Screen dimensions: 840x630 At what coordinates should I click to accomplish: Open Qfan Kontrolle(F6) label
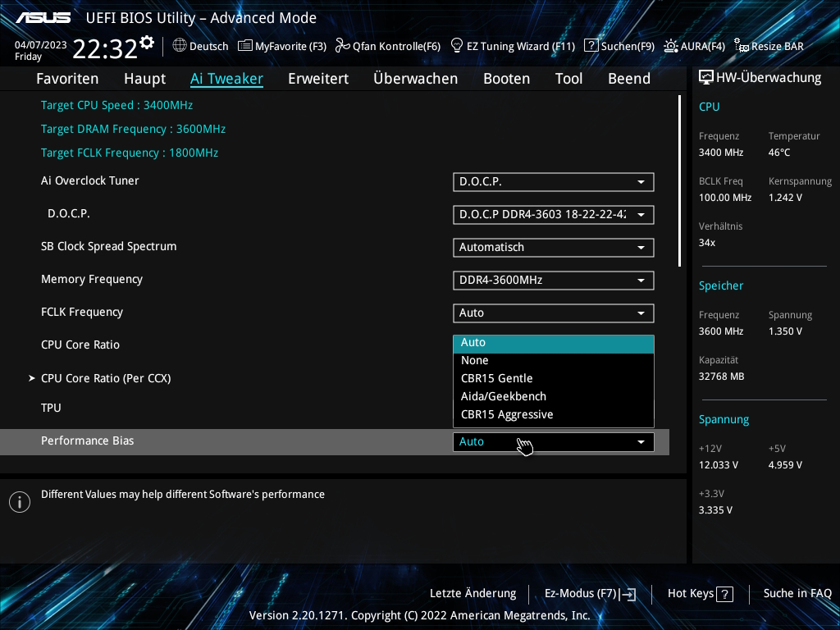tap(396, 47)
